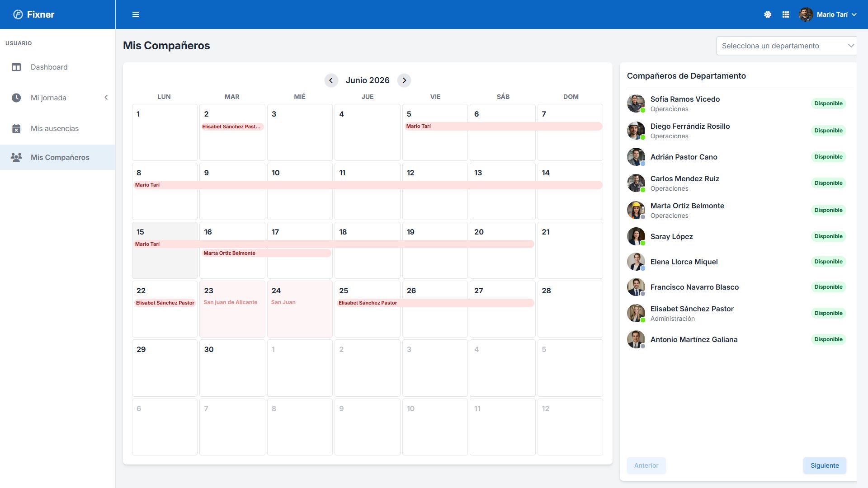Click the Dashboard panel icon
The width and height of the screenshot is (868, 488).
(16, 67)
